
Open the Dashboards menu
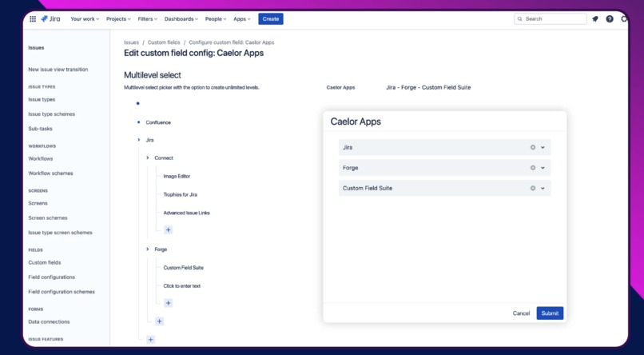click(x=181, y=19)
